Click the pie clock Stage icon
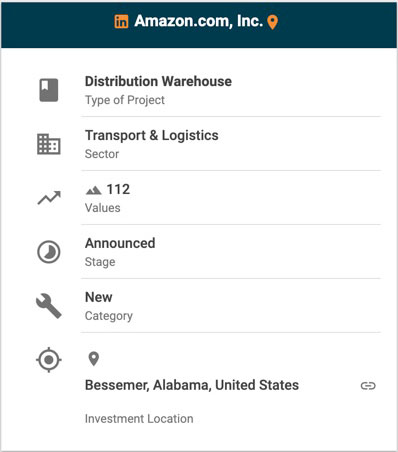Viewport: 398px width, 452px height. click(x=49, y=252)
